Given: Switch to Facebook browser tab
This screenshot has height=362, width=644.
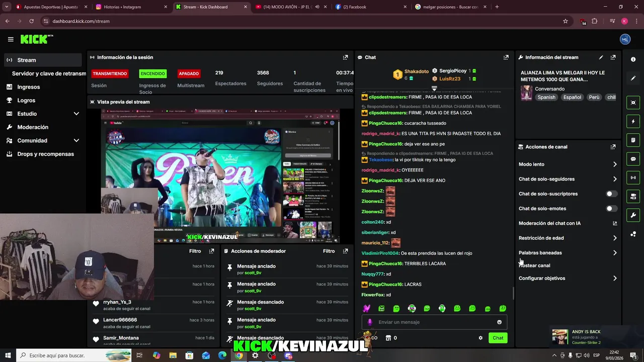Looking at the screenshot, I should (371, 7).
